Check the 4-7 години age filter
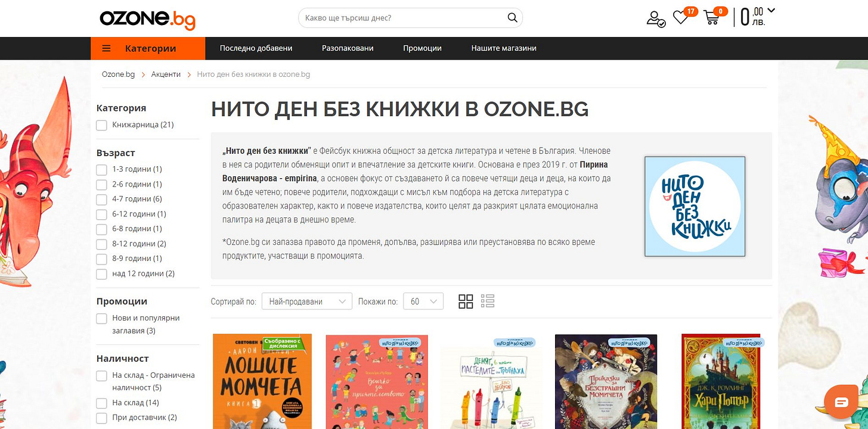The width and height of the screenshot is (868, 429). pyautogui.click(x=101, y=200)
